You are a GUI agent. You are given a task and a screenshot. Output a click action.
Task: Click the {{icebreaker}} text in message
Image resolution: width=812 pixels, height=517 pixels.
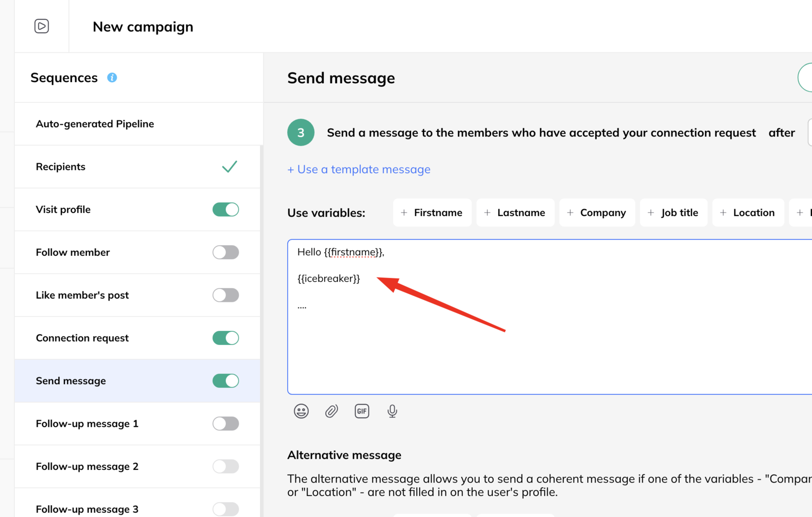pos(329,279)
